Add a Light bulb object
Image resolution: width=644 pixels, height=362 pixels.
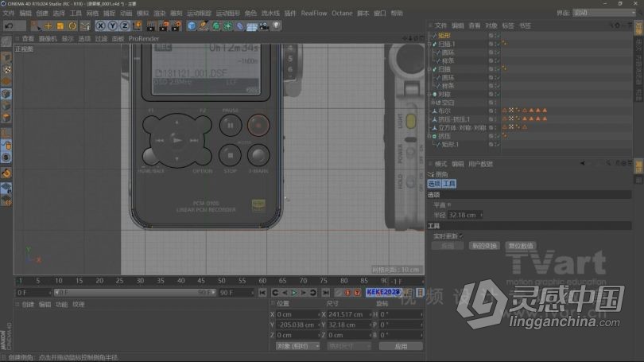point(277,26)
